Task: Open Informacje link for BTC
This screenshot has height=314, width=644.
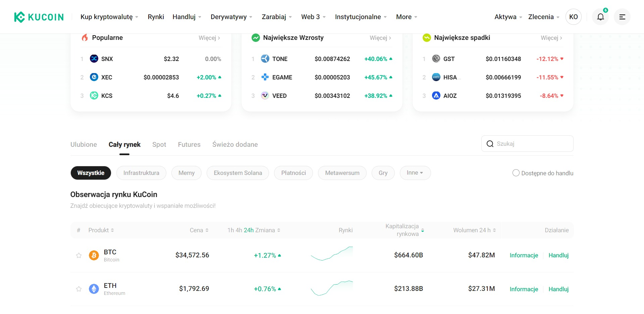Action: tap(524, 255)
